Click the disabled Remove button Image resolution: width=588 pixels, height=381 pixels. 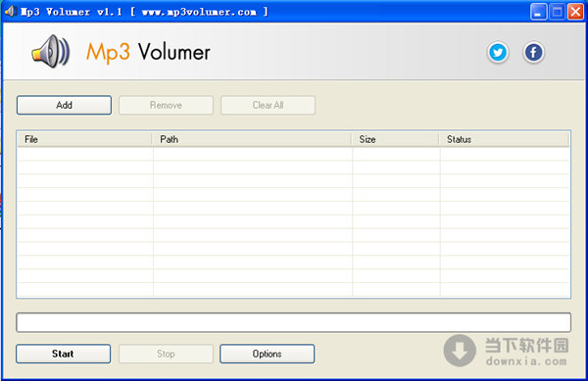pyautogui.click(x=166, y=105)
